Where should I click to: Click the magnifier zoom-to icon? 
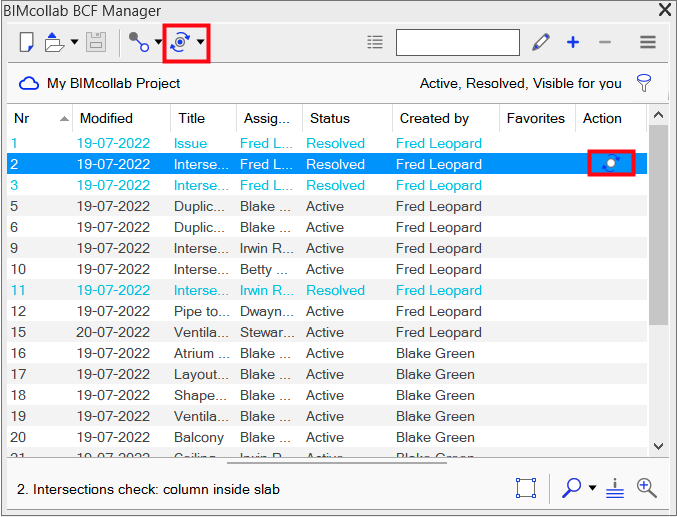coord(571,488)
